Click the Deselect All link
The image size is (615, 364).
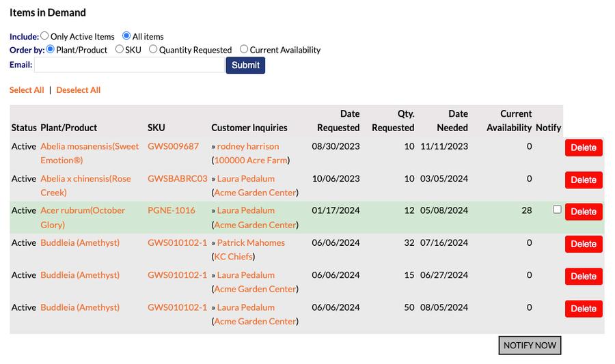pyautogui.click(x=78, y=90)
